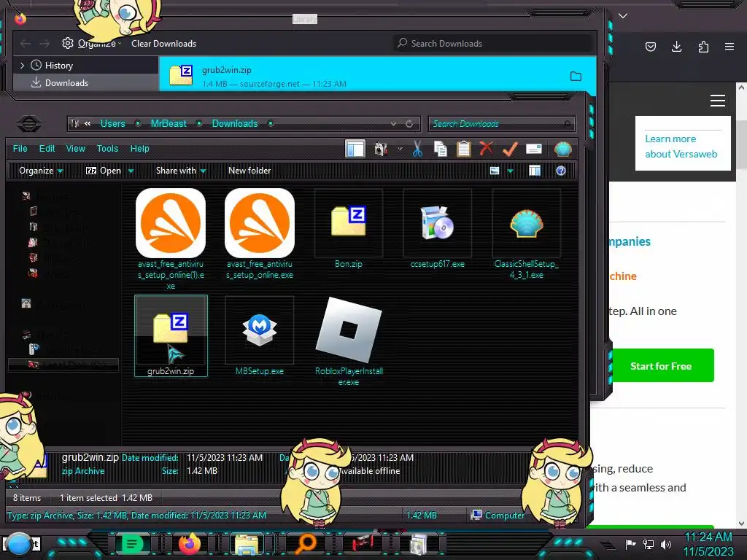The image size is (747, 560).
Task: Select the RobloxPlayerInstaller.exe file
Action: (x=349, y=341)
